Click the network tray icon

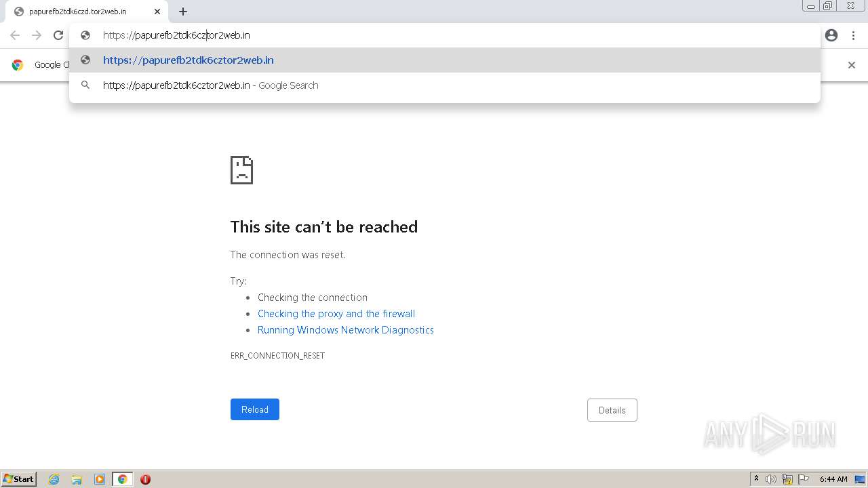click(787, 479)
